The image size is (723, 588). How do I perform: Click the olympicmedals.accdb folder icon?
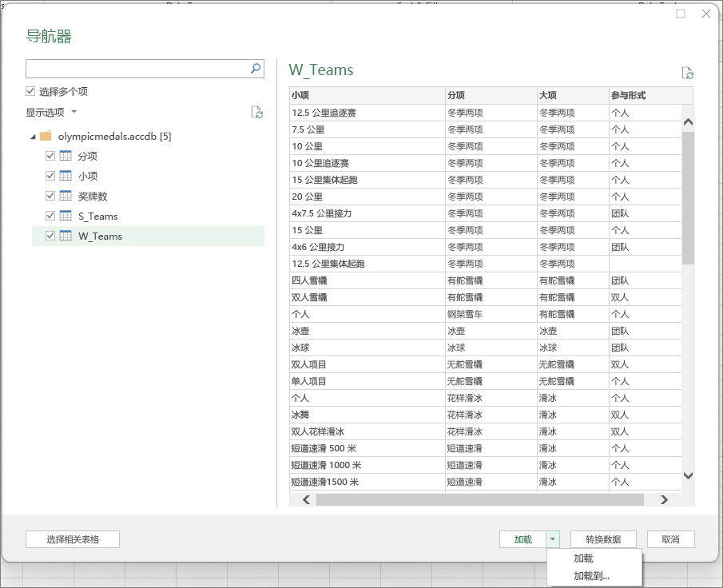pos(46,136)
